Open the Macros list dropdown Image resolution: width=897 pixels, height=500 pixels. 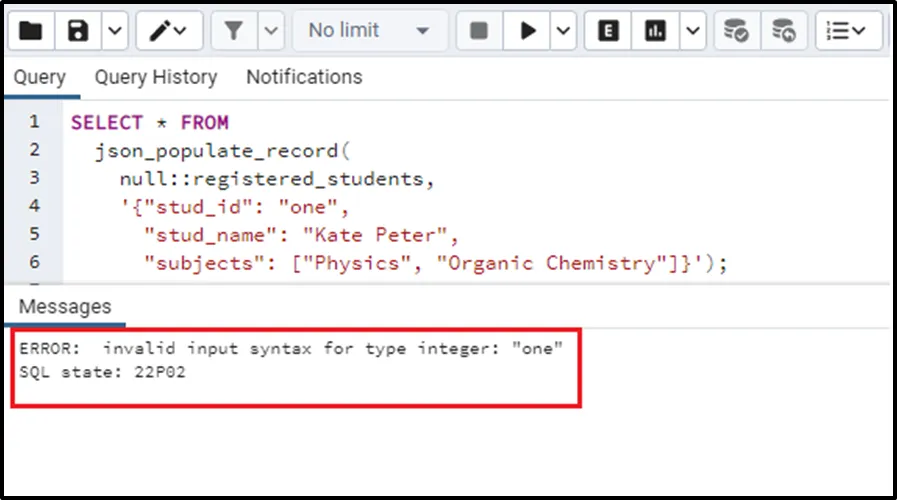click(x=848, y=31)
